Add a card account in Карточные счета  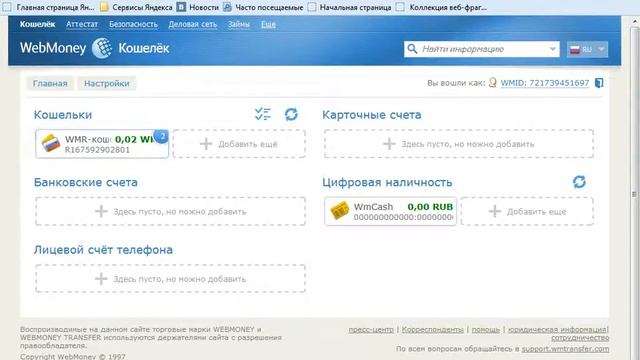[x=459, y=144]
